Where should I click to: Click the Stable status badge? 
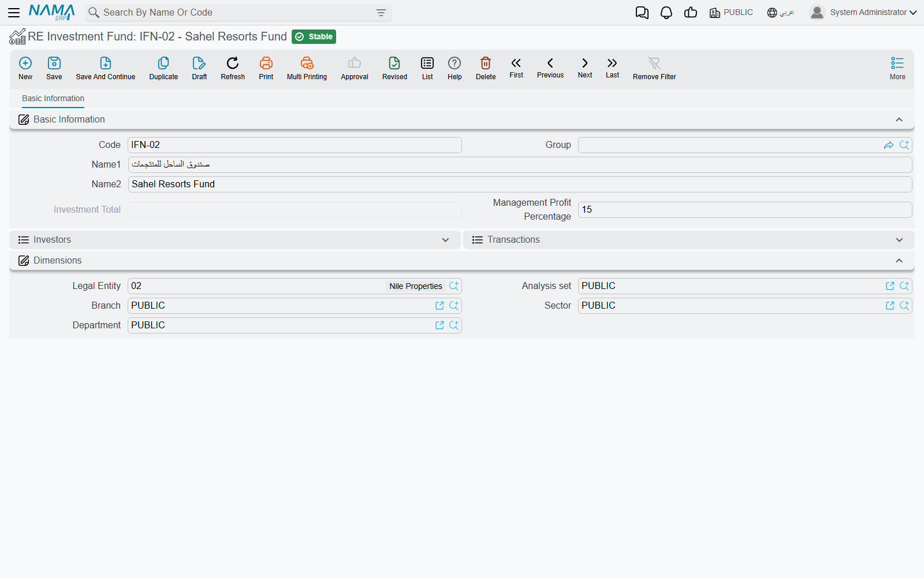point(314,37)
